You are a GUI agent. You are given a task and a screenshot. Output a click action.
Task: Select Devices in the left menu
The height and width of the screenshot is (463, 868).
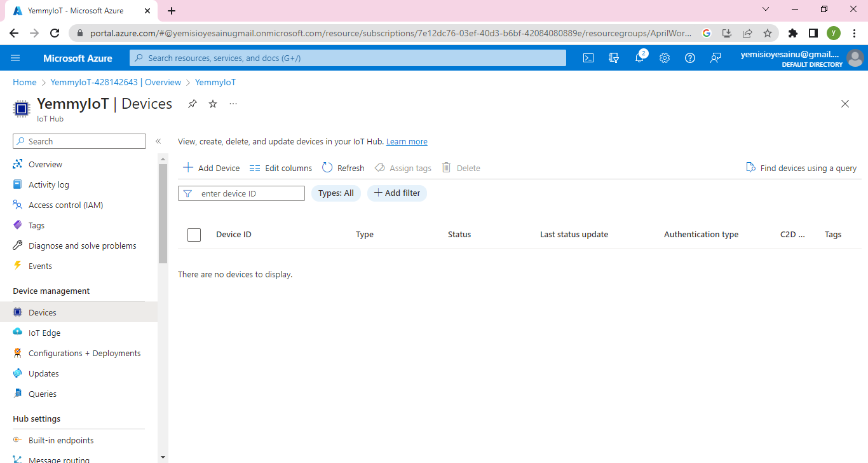click(x=79, y=312)
